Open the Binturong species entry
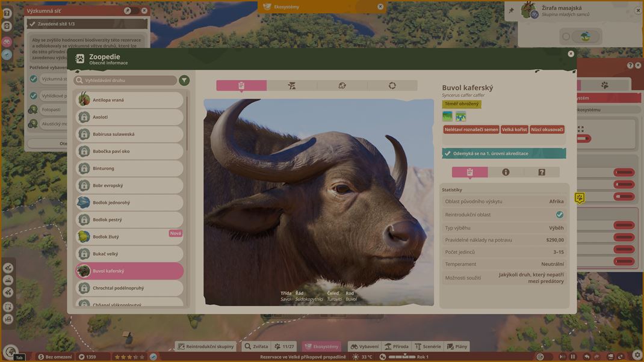This screenshot has height=362, width=644. coord(129,168)
